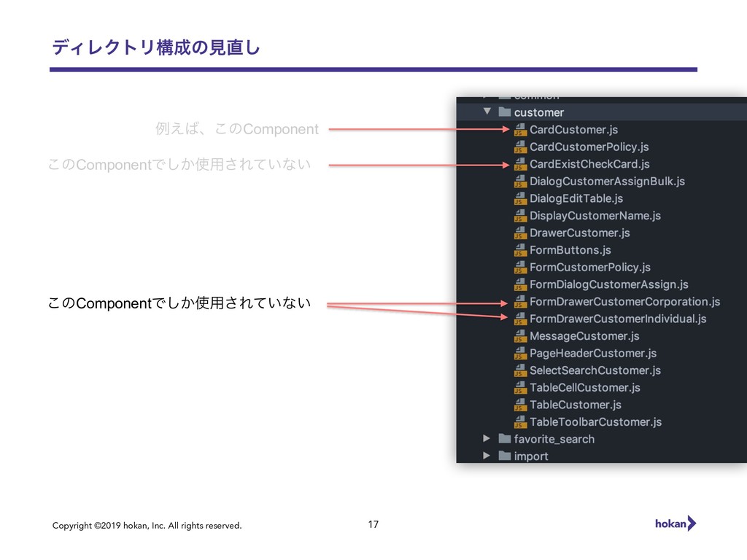Select MessageCustomer.js file name
Viewport: 747px width, 560px height.
[584, 335]
